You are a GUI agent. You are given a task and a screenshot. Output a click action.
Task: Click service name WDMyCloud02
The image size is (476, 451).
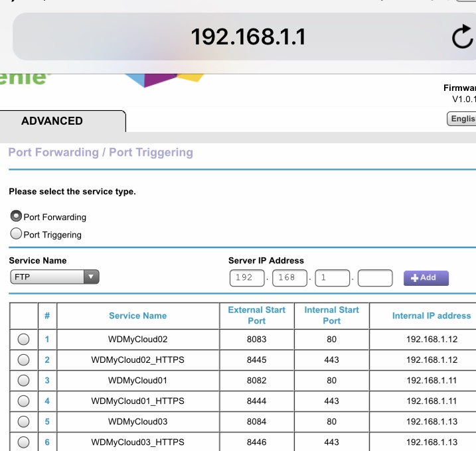tap(138, 339)
